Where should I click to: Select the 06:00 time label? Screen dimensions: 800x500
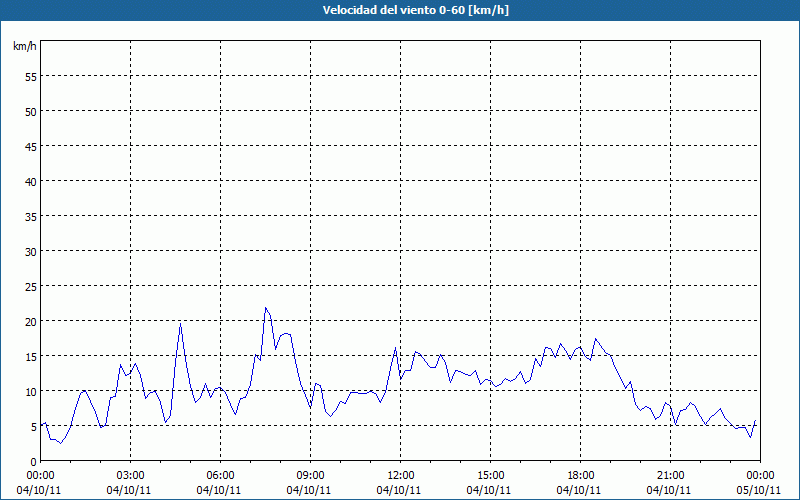[x=220, y=476]
